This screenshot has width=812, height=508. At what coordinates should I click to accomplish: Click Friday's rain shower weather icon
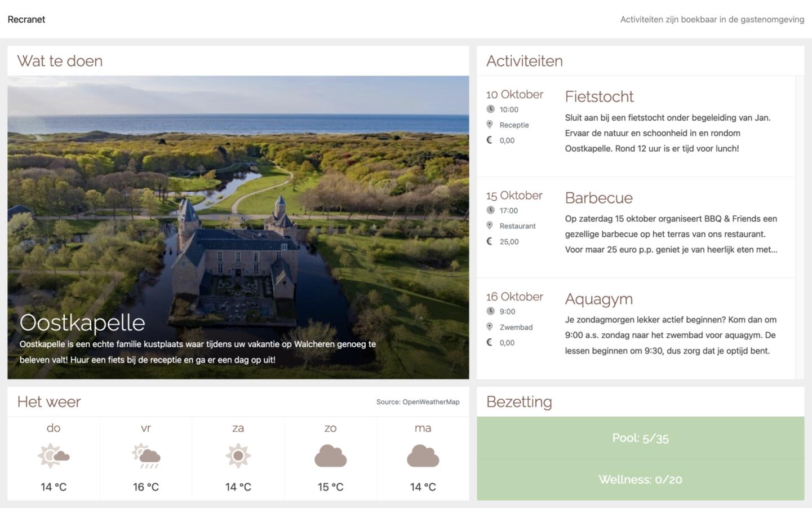pos(146,456)
